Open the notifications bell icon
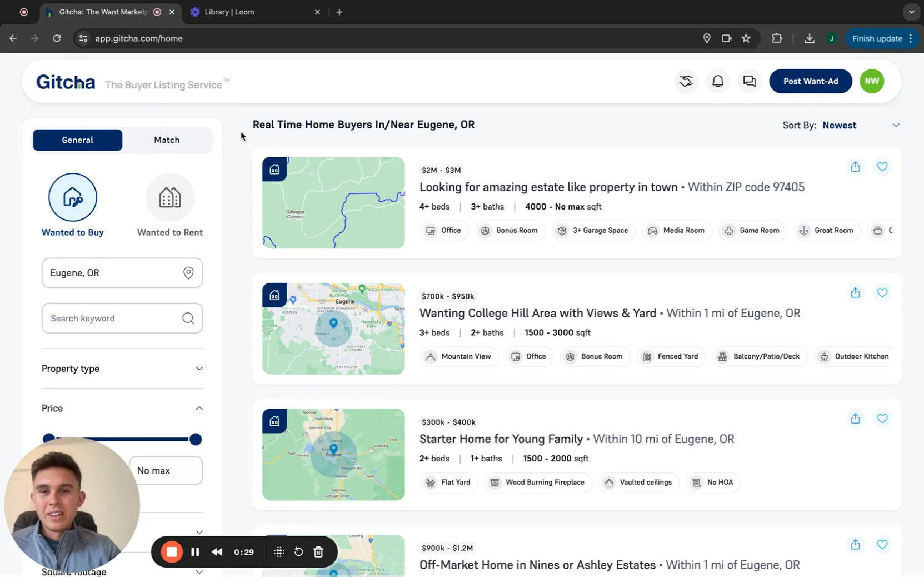The height and width of the screenshot is (577, 924). (718, 81)
